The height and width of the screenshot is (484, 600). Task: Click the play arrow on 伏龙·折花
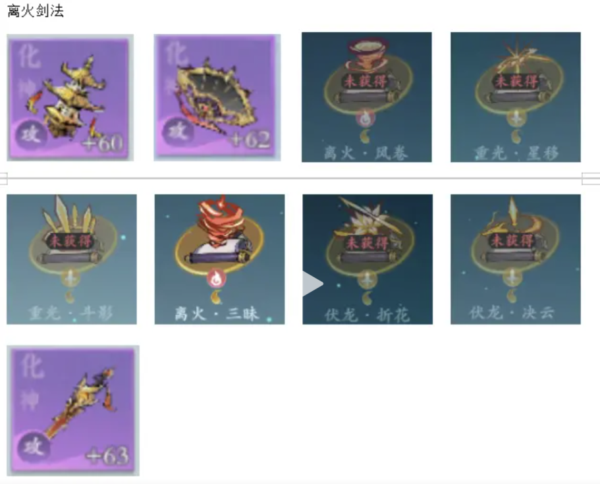coord(312,284)
